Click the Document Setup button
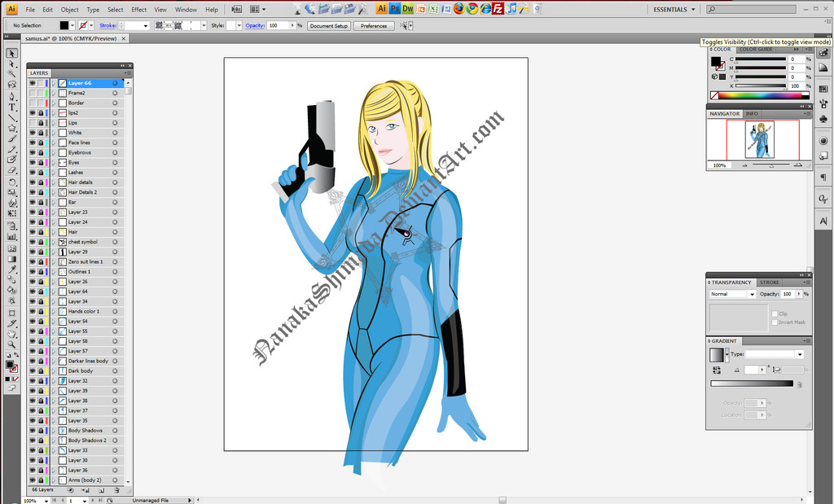This screenshot has width=834, height=504. [329, 25]
